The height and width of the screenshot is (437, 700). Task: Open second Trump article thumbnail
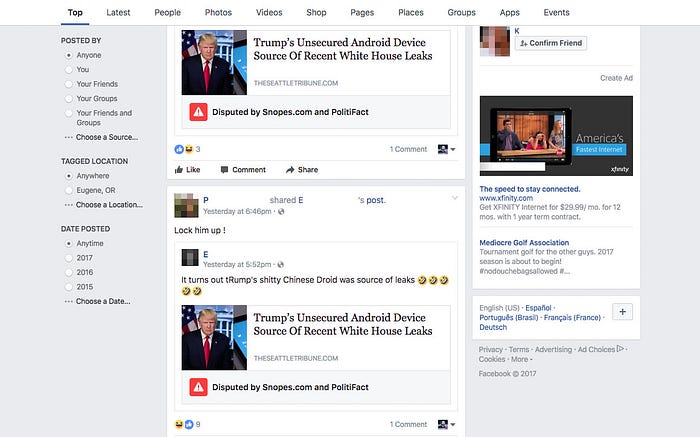[x=214, y=337]
